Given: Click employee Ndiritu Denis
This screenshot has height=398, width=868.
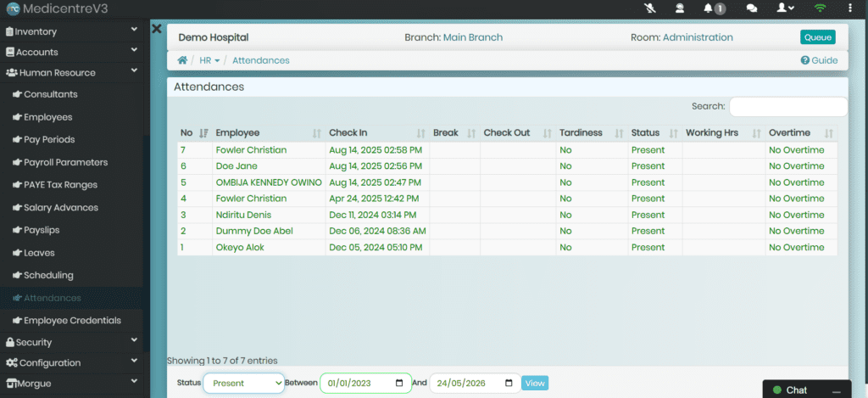Looking at the screenshot, I should pos(243,215).
